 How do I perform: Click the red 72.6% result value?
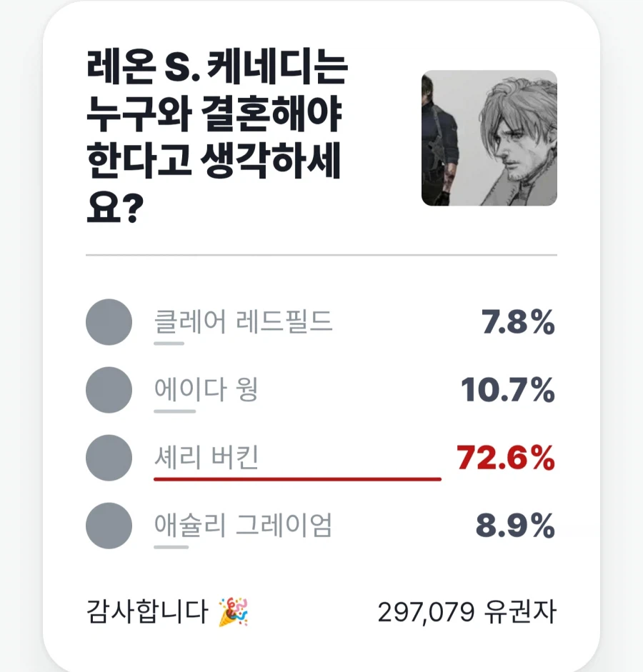pyautogui.click(x=506, y=458)
